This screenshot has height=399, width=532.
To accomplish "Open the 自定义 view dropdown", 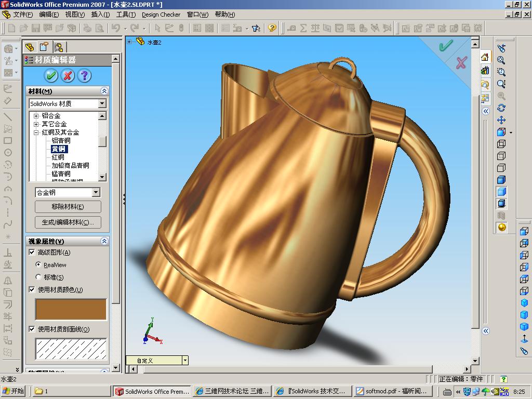I will coord(185,361).
